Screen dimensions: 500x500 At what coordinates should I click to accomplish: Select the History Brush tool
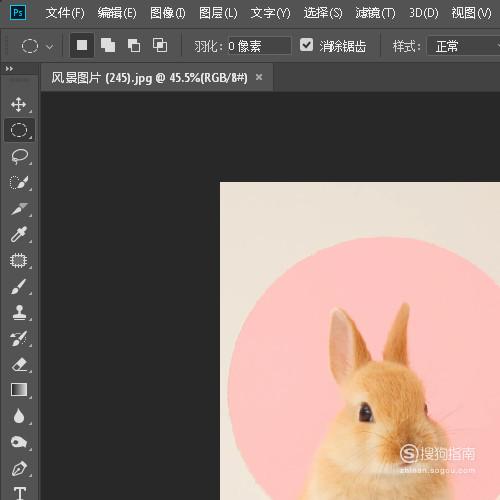pyautogui.click(x=19, y=338)
